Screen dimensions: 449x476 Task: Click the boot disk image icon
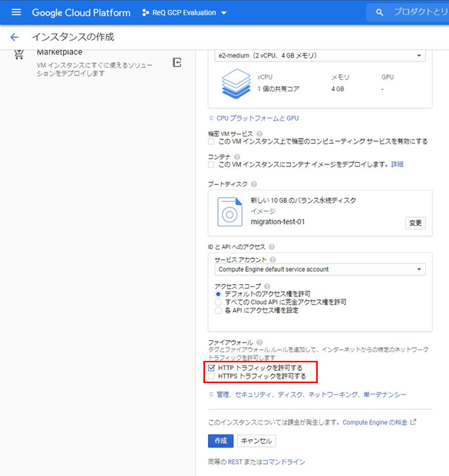click(x=229, y=212)
